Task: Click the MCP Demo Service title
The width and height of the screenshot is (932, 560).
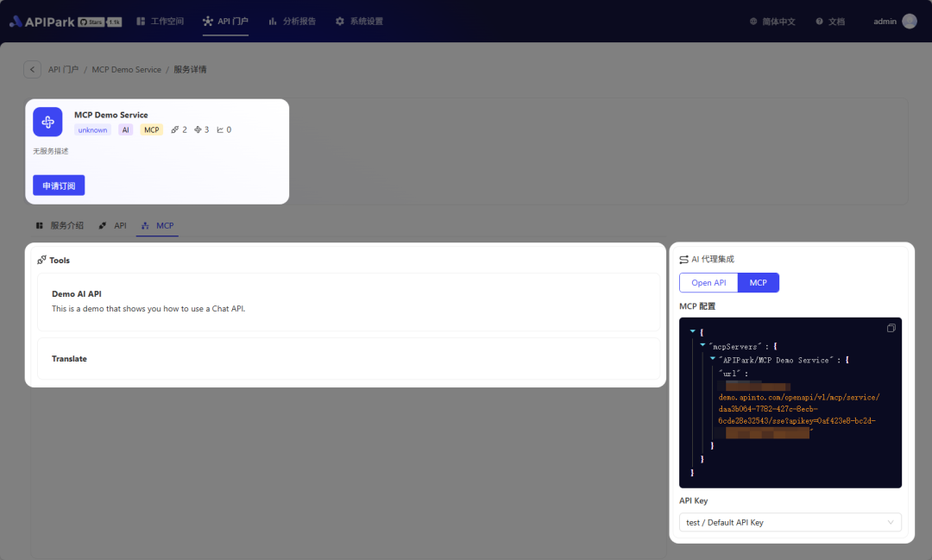Action: (x=111, y=115)
